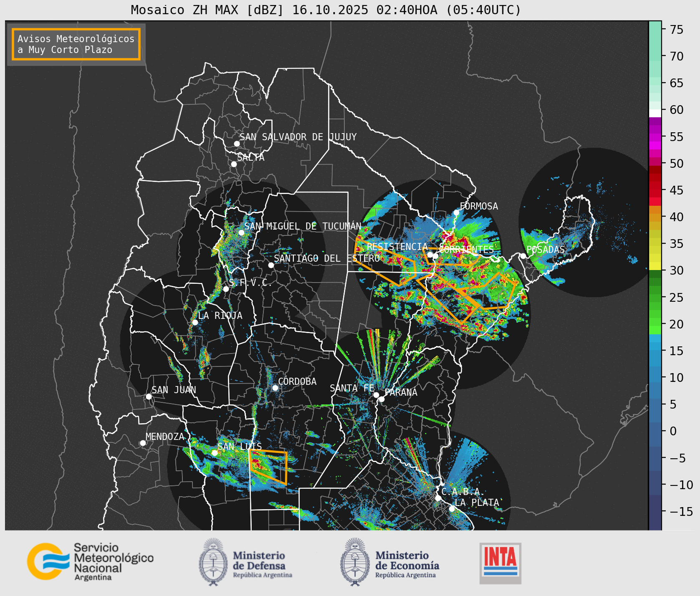Click the SAN MIGUEL DE TUCUMÁN label
The height and width of the screenshot is (596, 700).
pyautogui.click(x=303, y=226)
